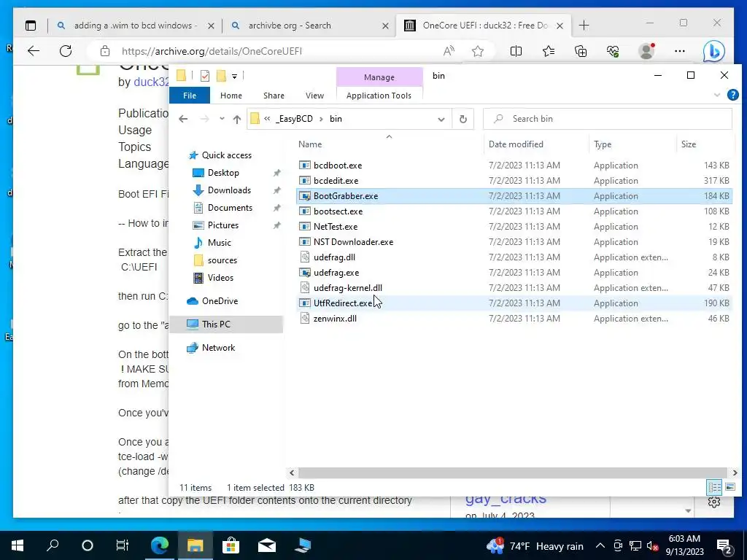Open Task View on taskbar
Viewport: 747px width, 560px height.
coord(122,545)
